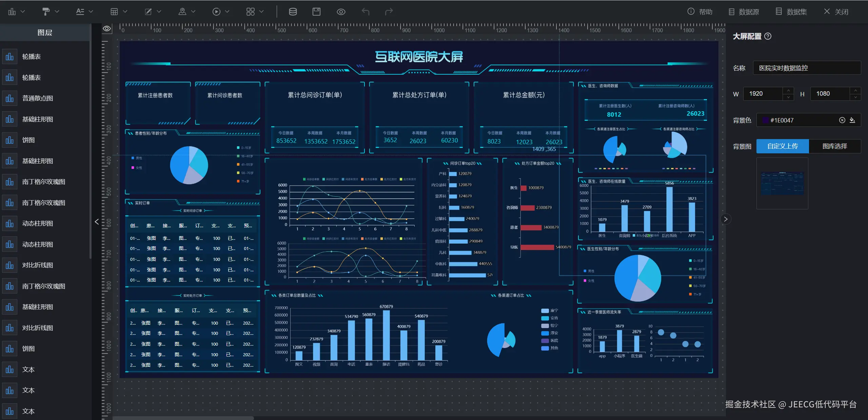Click the undo arrow icon

[365, 12]
